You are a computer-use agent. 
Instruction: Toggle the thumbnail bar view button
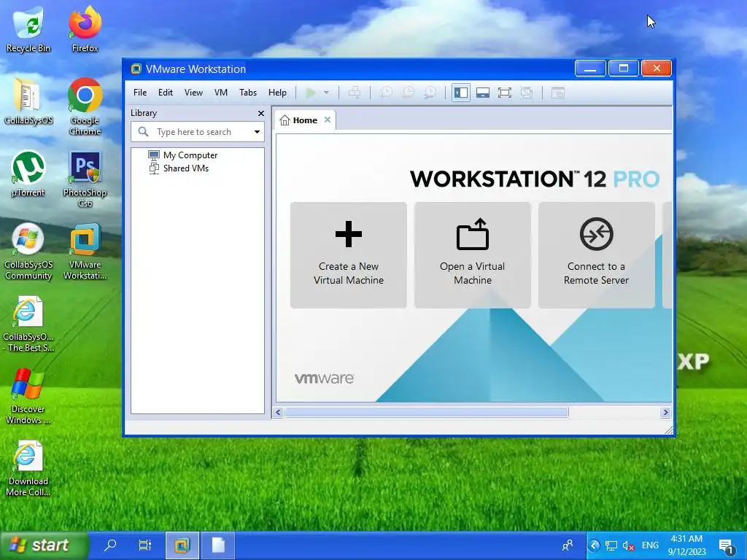[483, 93]
